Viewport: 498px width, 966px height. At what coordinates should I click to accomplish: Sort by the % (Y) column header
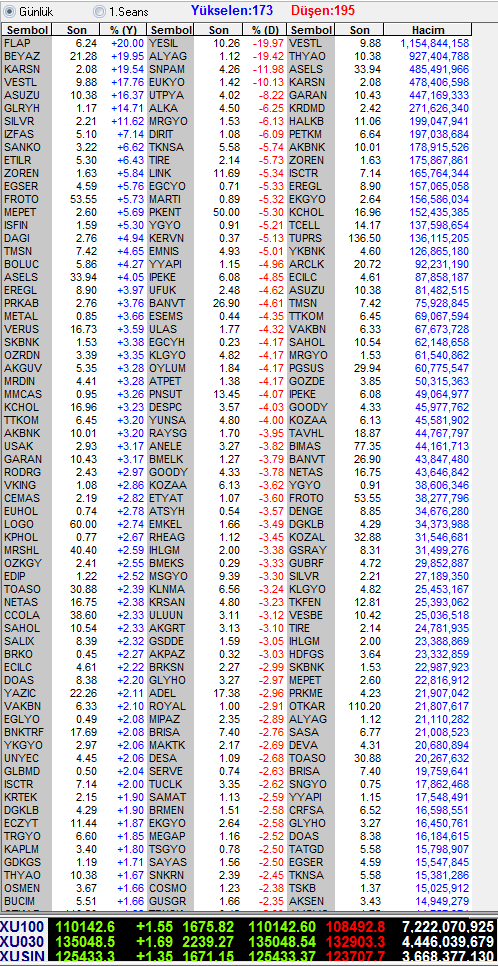click(123, 30)
